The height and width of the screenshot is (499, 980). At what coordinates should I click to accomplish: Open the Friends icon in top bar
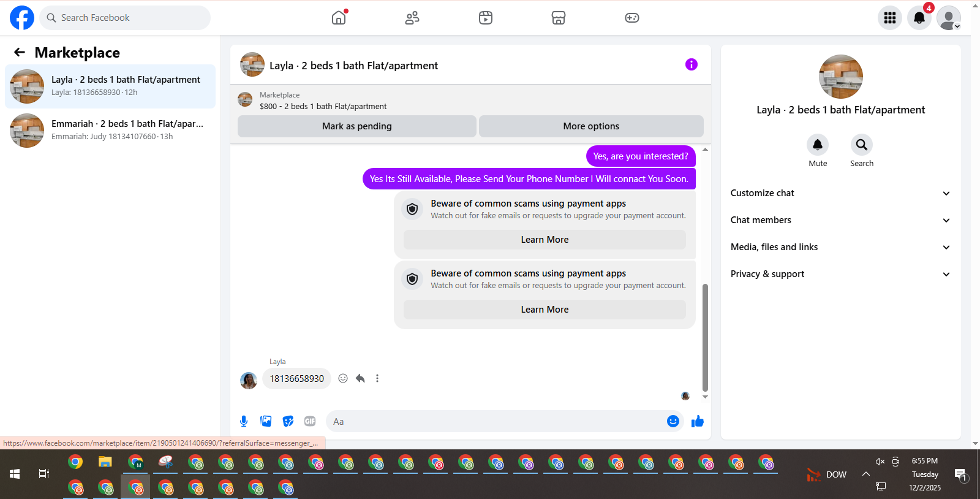point(412,18)
